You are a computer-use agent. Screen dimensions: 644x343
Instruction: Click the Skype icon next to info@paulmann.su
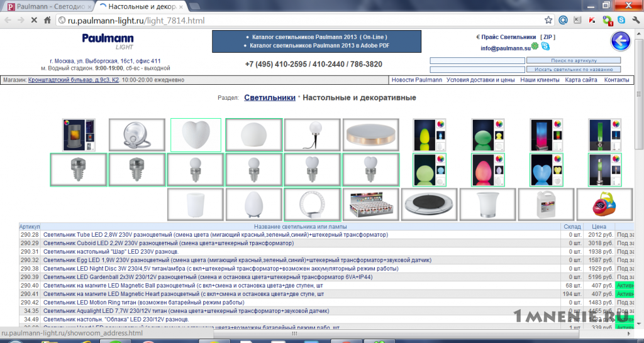tap(545, 46)
